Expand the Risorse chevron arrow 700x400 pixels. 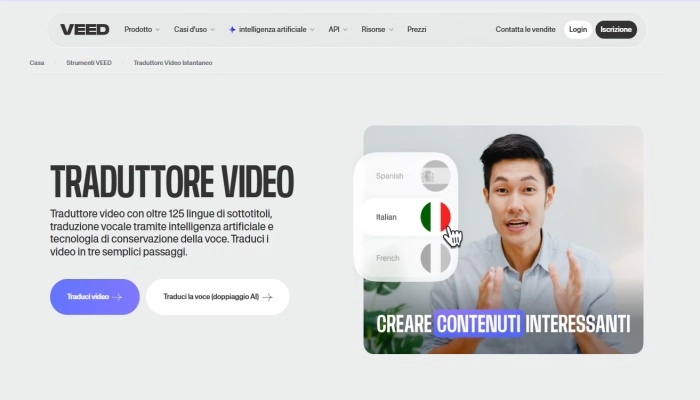(x=391, y=30)
